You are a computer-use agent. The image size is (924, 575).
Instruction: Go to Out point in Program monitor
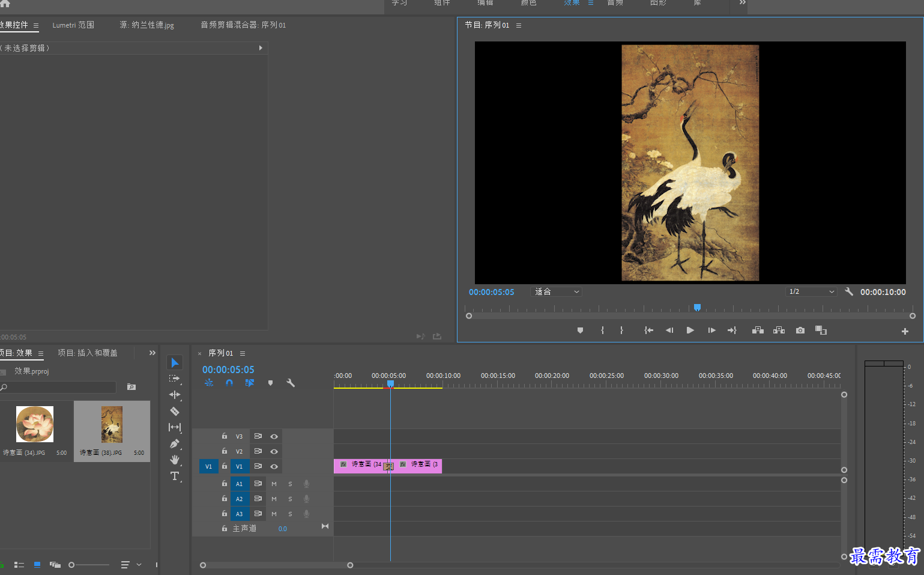(x=732, y=330)
